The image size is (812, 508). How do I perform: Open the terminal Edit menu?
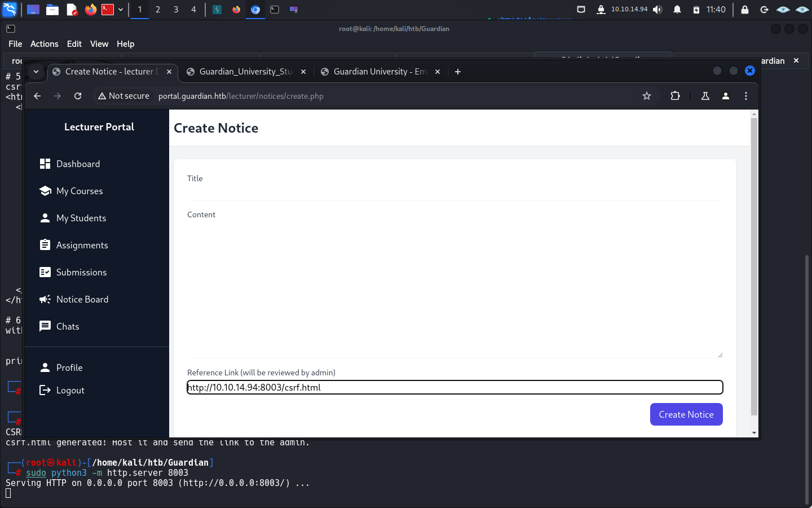point(74,44)
